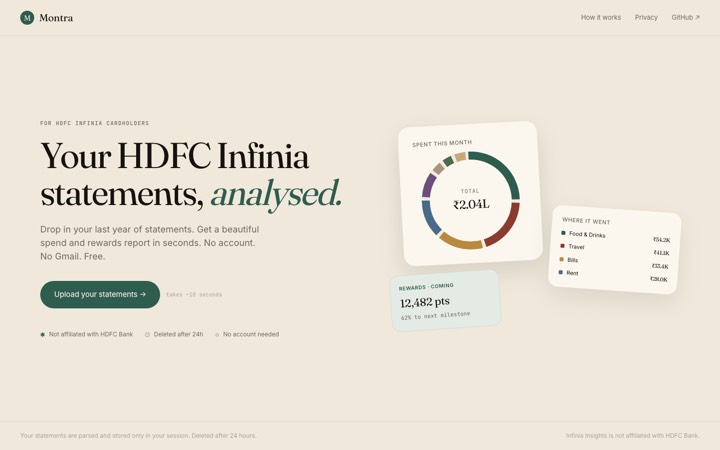720x450 pixels.
Task: Click the amount in the Rent row
Action: pos(659,279)
